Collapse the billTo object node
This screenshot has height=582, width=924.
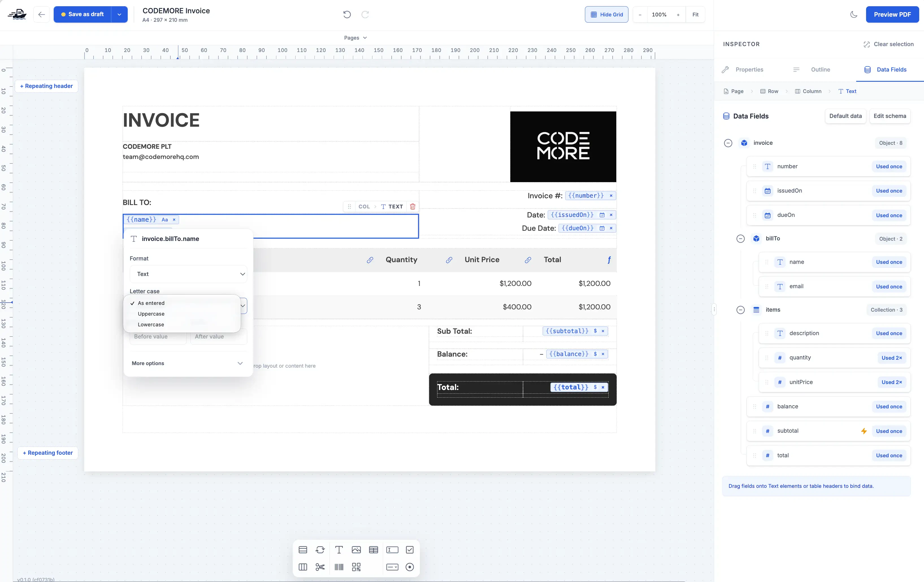tap(740, 239)
